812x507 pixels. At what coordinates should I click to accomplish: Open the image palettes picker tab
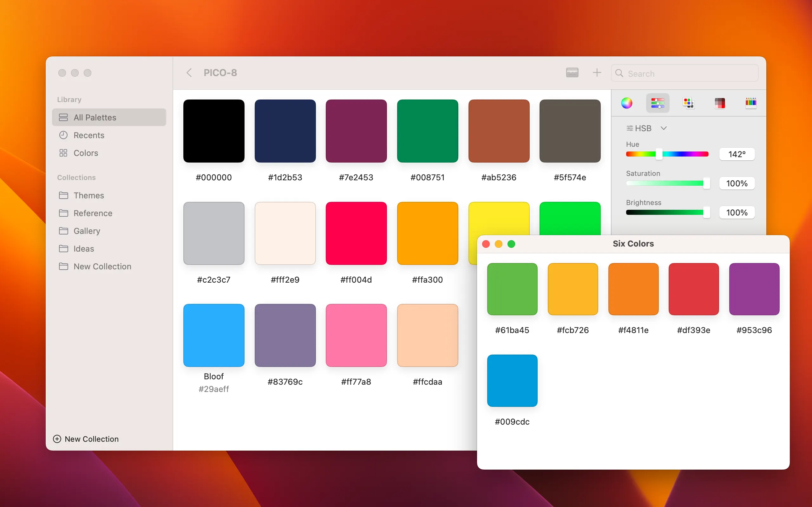(720, 103)
